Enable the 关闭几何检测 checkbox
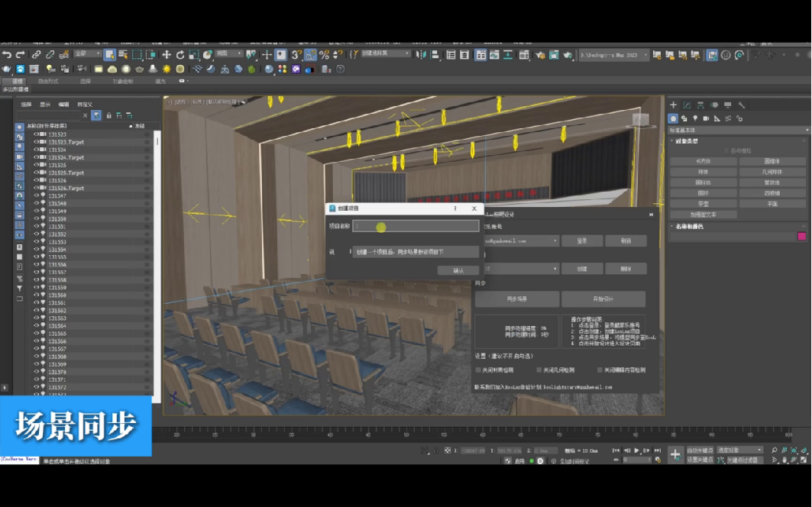 point(539,370)
